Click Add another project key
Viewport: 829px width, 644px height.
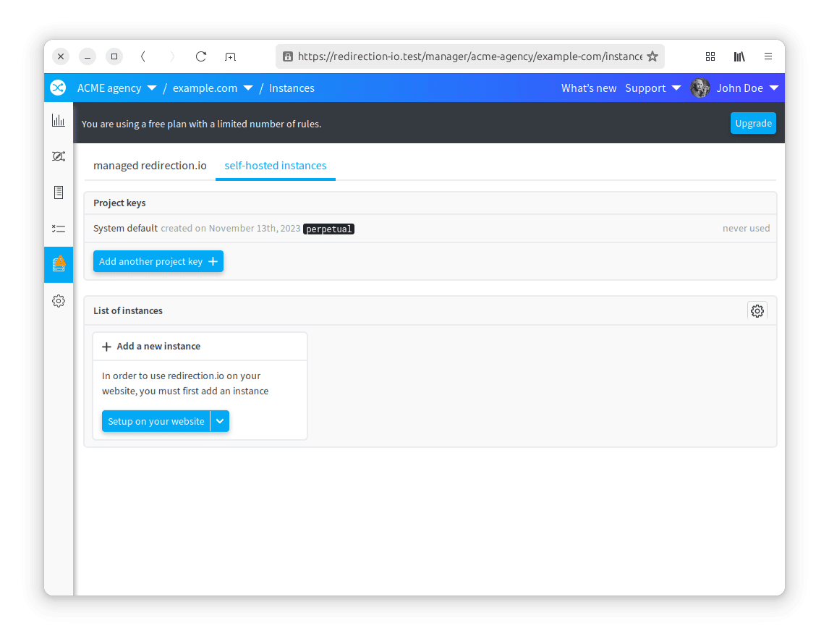click(158, 261)
